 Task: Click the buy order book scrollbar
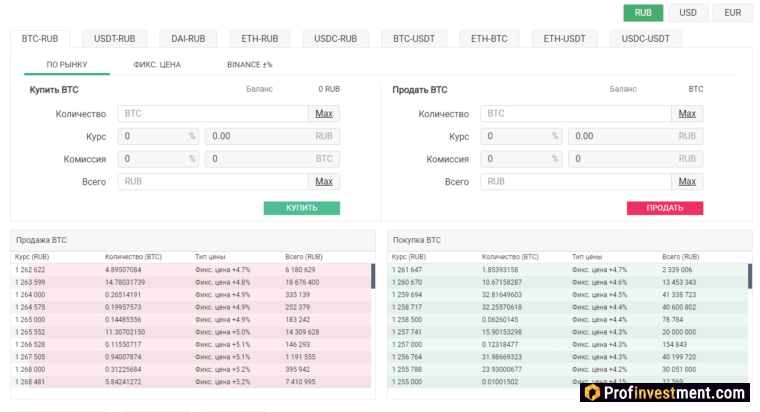tap(750, 276)
